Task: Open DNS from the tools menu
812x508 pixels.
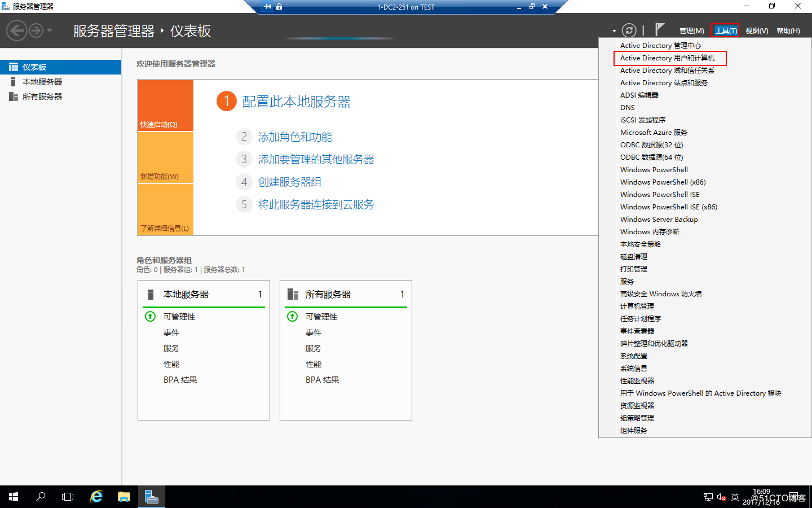Action: pos(705,108)
